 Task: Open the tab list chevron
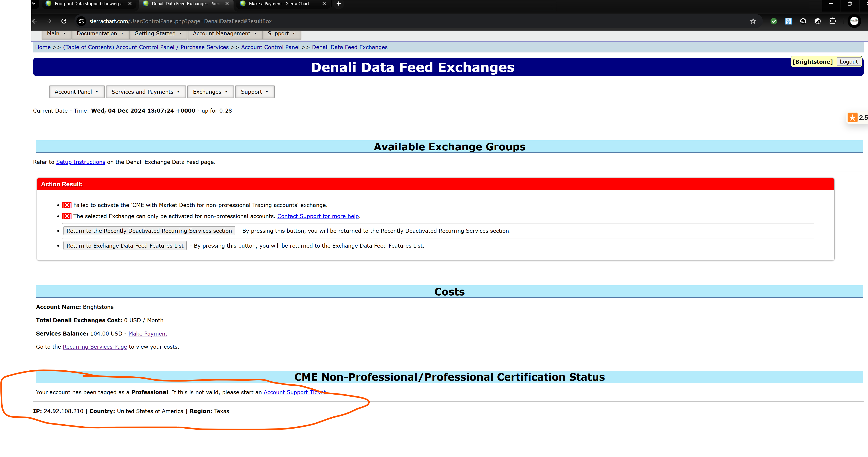tap(33, 4)
